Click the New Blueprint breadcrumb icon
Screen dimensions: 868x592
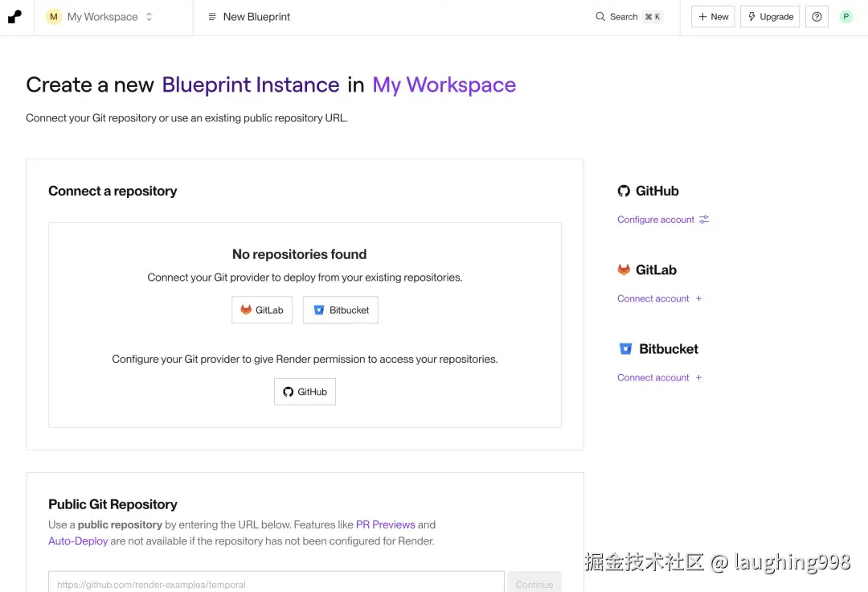click(x=212, y=17)
